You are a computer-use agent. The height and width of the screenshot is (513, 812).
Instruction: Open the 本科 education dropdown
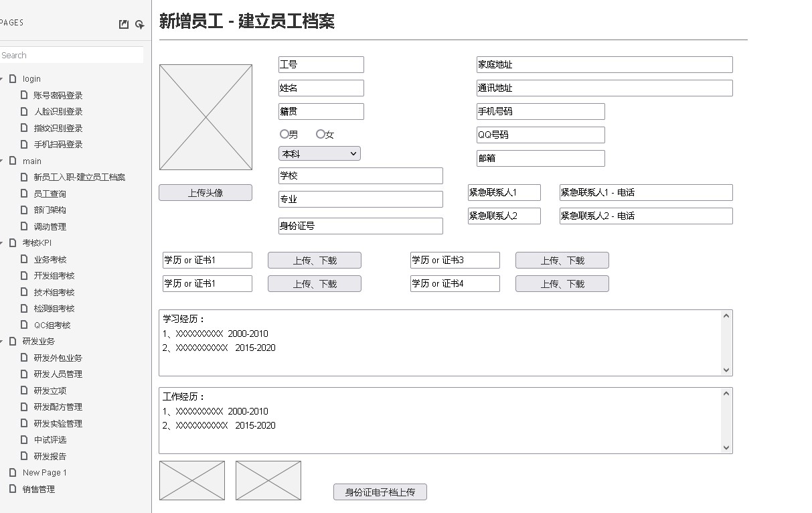click(x=319, y=154)
